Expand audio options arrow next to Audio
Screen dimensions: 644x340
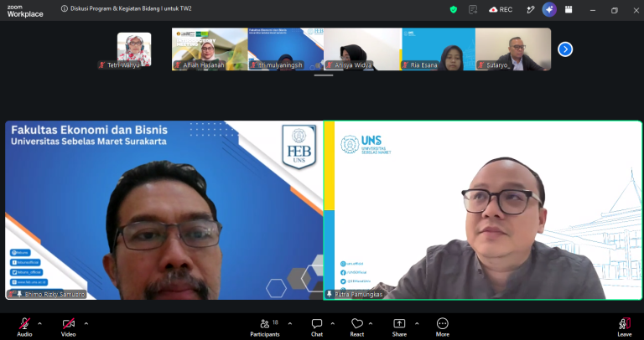40,323
